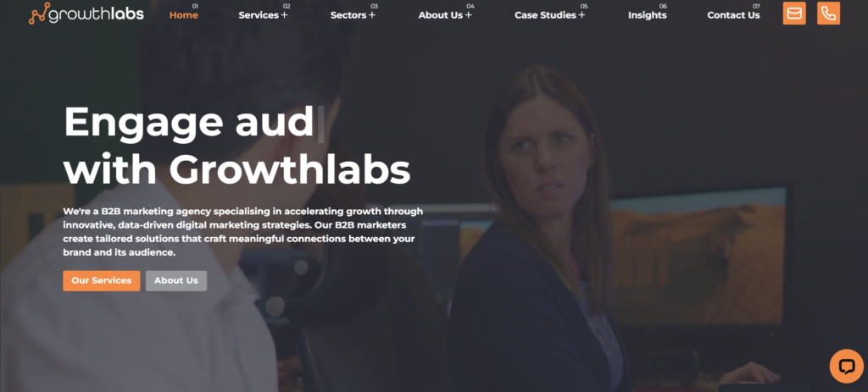The height and width of the screenshot is (392, 868).
Task: Click the Services navigation label
Action: pyautogui.click(x=259, y=15)
